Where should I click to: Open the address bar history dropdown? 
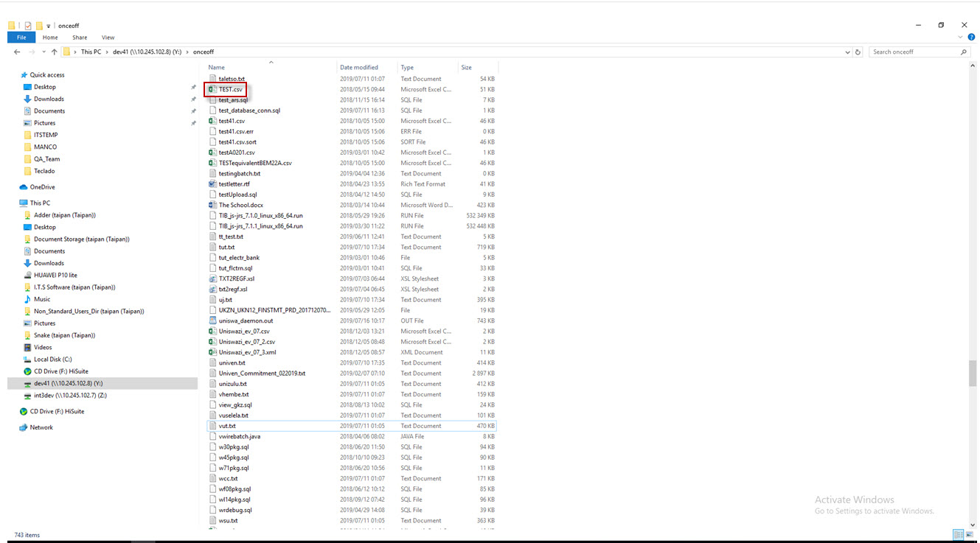point(847,52)
